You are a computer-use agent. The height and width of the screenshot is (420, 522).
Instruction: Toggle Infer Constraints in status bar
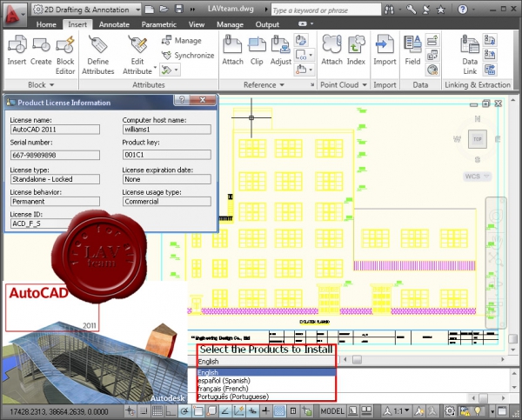coord(130,411)
